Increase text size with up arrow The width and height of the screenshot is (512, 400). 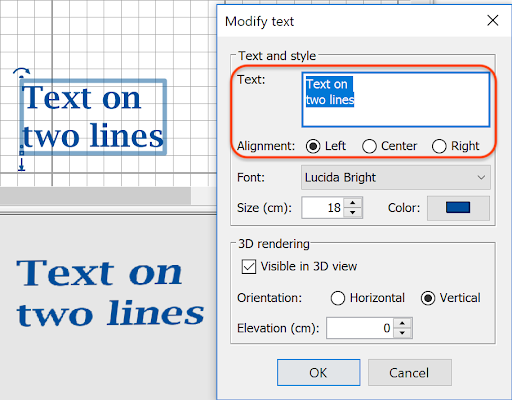click(x=353, y=203)
